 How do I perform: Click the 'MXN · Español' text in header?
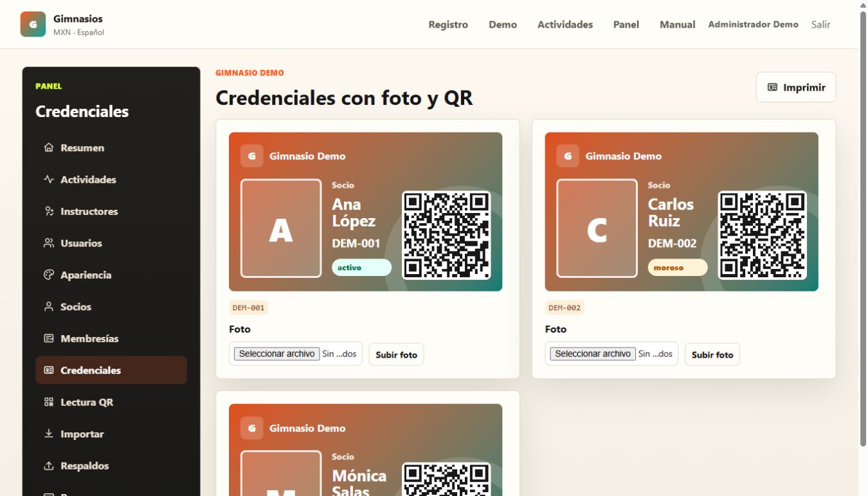click(x=78, y=32)
